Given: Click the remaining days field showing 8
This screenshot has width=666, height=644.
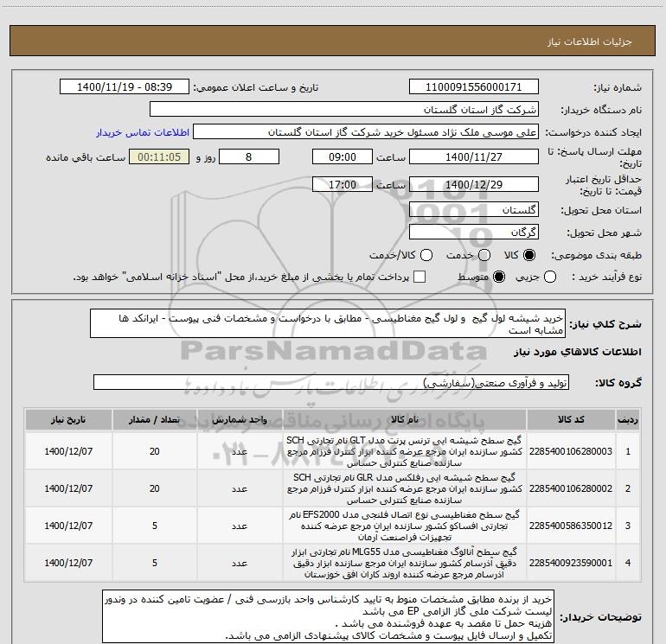Looking at the screenshot, I should click(249, 156).
